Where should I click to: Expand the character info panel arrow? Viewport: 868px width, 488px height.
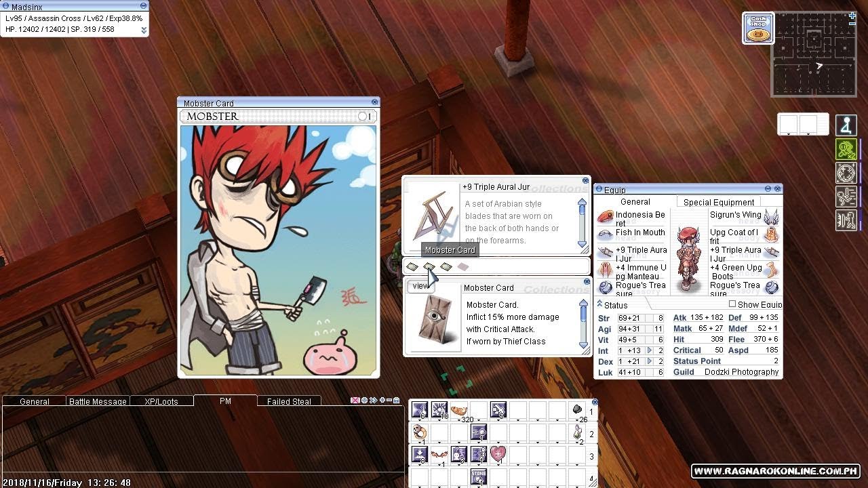point(144,30)
